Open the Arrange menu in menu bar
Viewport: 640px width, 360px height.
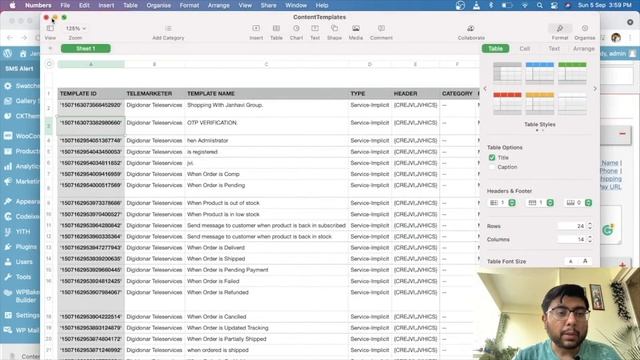point(218,5)
